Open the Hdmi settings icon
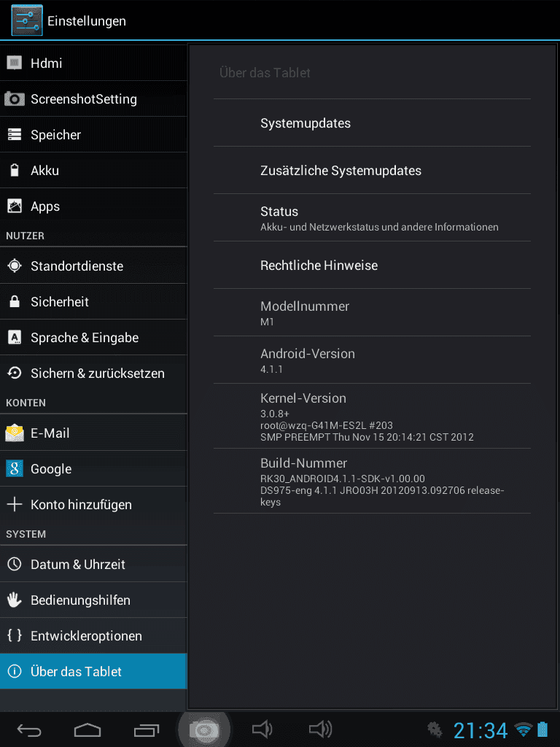Viewport: 560px width, 747px height. 15,63
